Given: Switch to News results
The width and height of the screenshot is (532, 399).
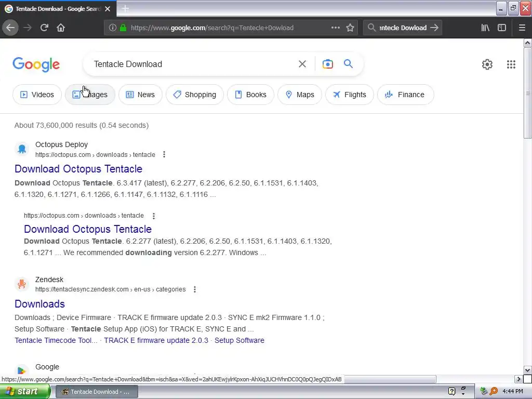Looking at the screenshot, I should 140,95.
